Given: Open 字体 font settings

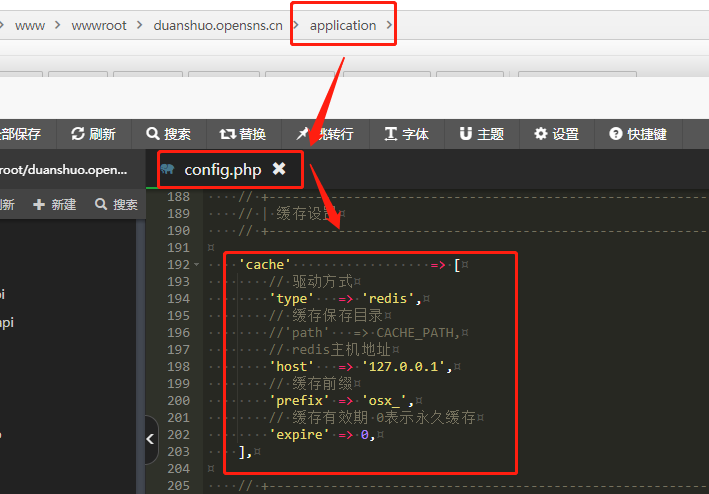Looking at the screenshot, I should point(407,134).
